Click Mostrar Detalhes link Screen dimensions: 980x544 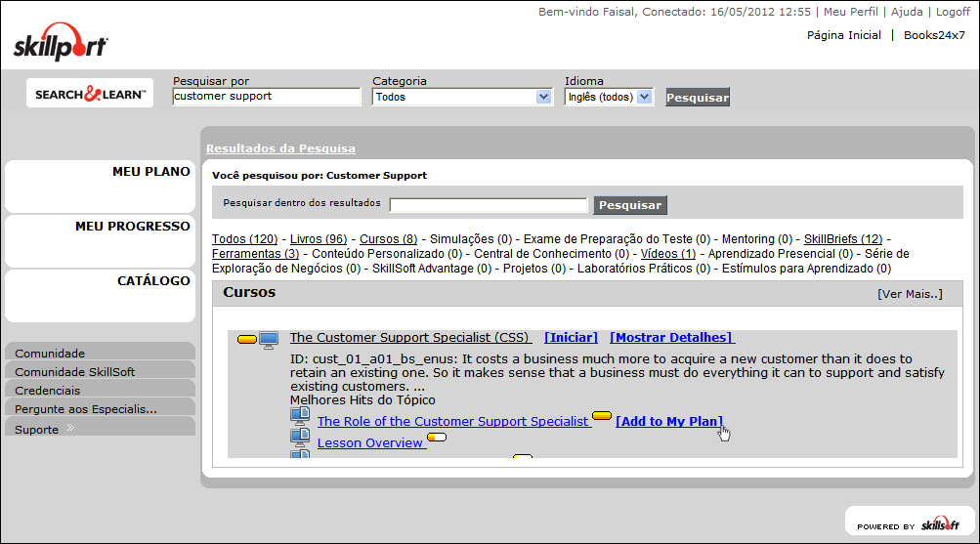[x=672, y=337]
